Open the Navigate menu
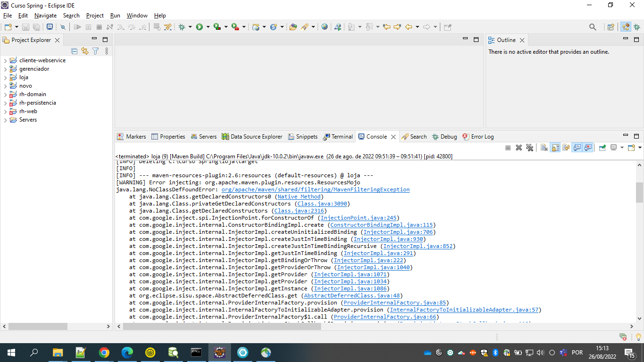The image size is (644, 362). click(45, 16)
